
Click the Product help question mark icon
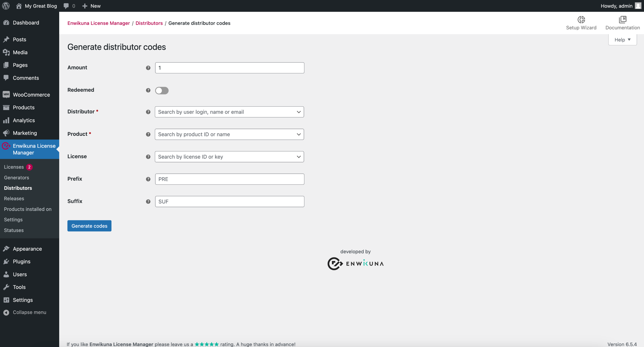(x=148, y=134)
